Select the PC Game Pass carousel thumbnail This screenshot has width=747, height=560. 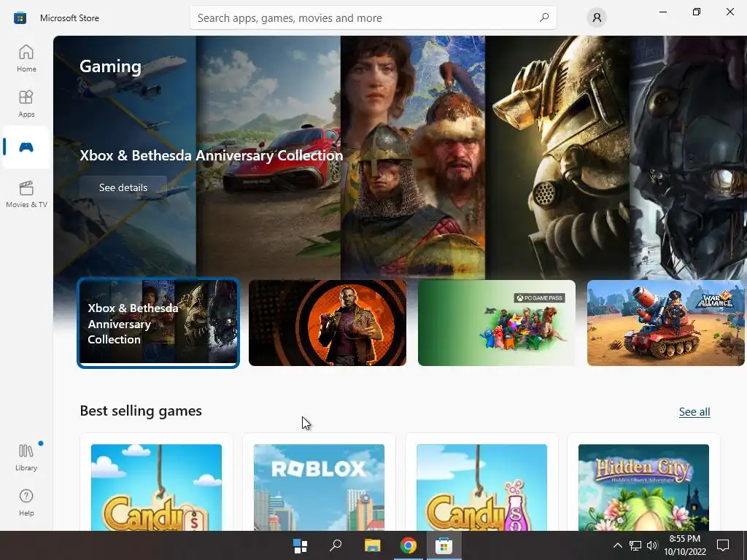(496, 323)
